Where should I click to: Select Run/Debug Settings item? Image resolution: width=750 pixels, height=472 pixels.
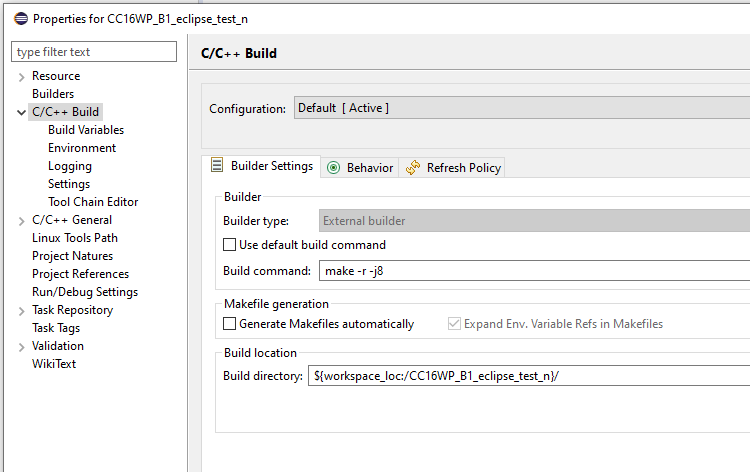click(x=85, y=292)
